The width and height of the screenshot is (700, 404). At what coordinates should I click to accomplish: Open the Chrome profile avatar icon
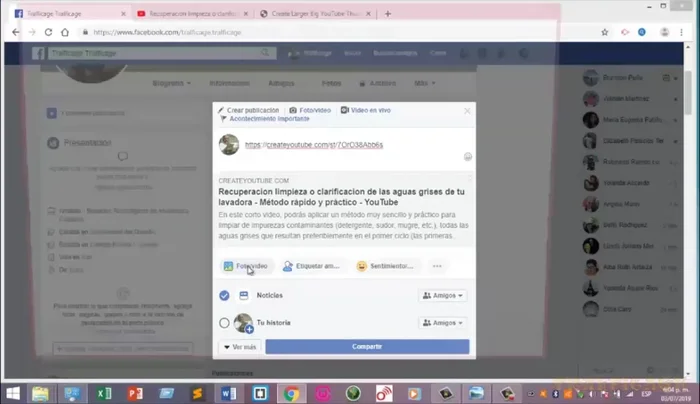tap(664, 32)
